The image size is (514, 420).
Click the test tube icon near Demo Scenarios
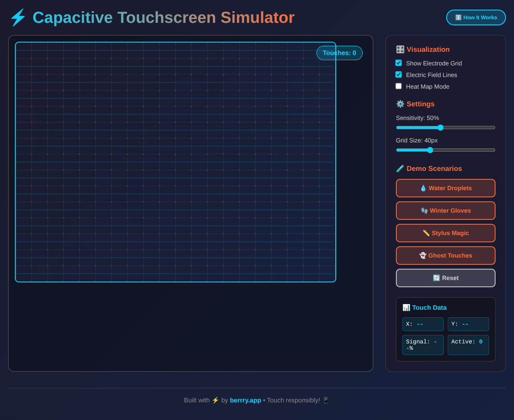pyautogui.click(x=400, y=168)
